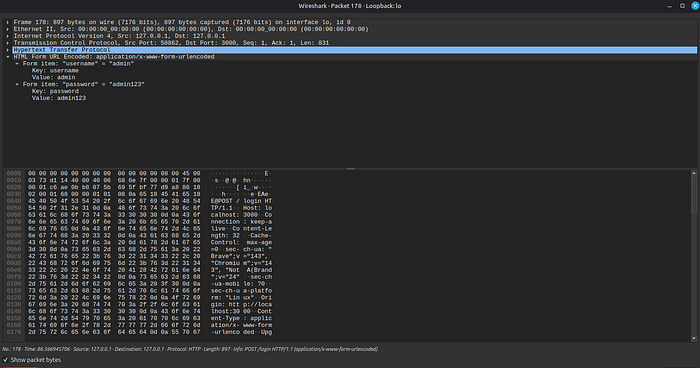This screenshot has width=700, height=368.
Task: Select the Ethernet II line
Action: [191, 29]
